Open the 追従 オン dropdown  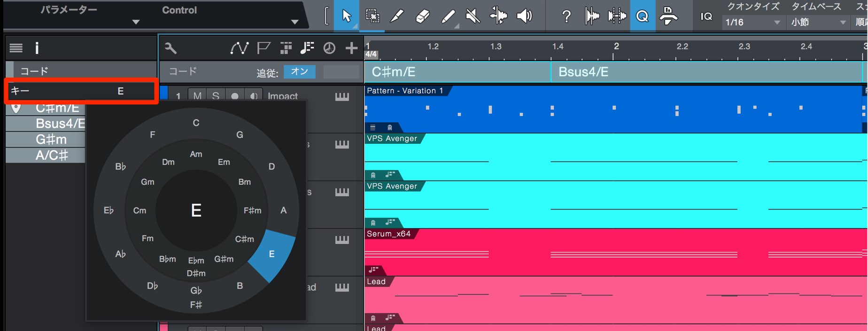pyautogui.click(x=300, y=72)
